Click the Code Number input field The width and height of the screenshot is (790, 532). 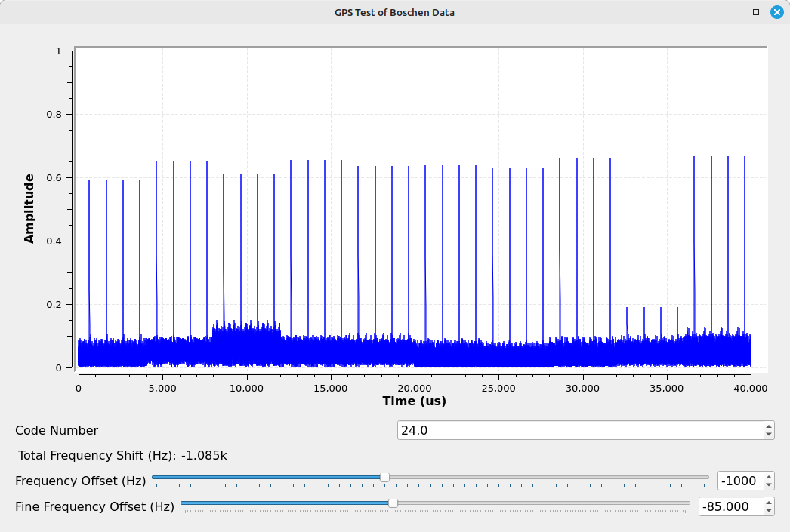point(579,430)
